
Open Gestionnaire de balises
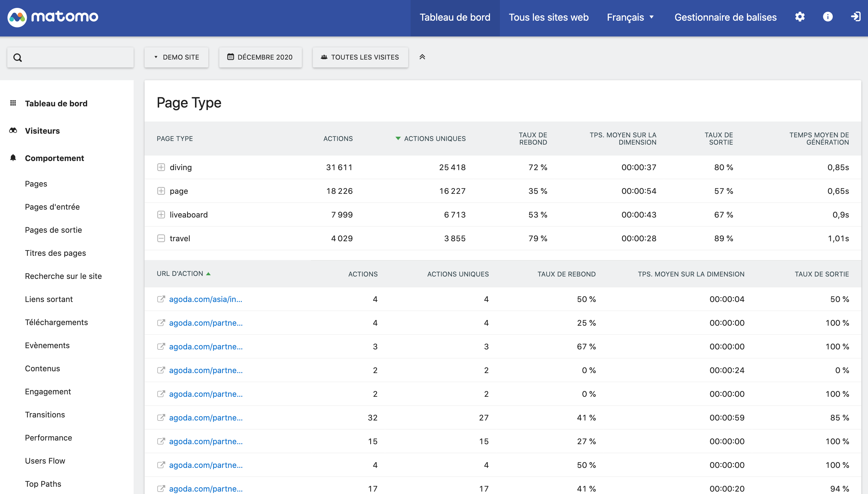[725, 17]
